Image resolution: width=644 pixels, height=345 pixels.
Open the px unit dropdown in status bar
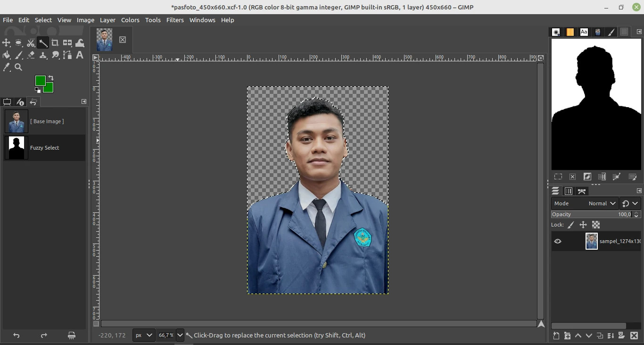[x=144, y=335]
